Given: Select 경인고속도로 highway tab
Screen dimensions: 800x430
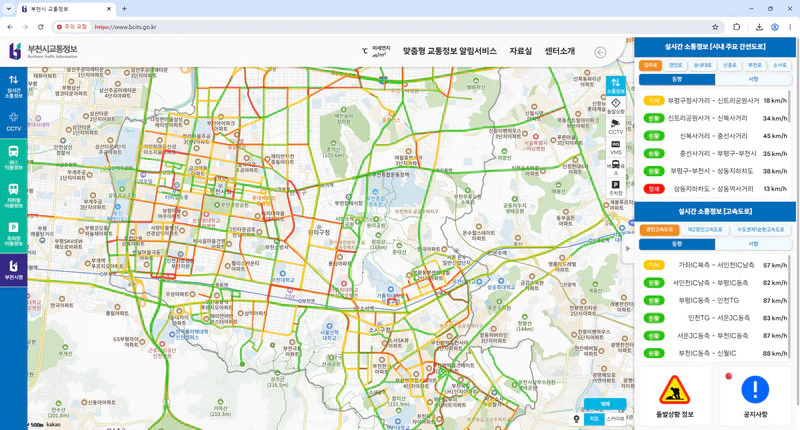Looking at the screenshot, I should pyautogui.click(x=659, y=230).
